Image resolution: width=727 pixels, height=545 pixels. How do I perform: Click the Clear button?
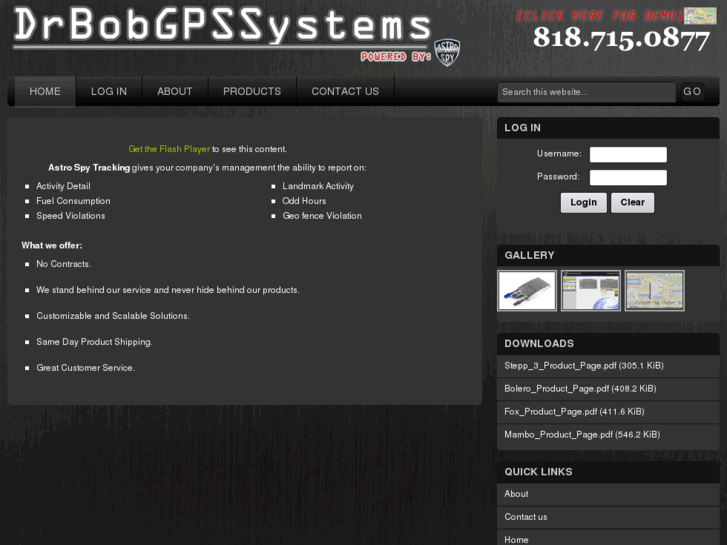point(632,203)
